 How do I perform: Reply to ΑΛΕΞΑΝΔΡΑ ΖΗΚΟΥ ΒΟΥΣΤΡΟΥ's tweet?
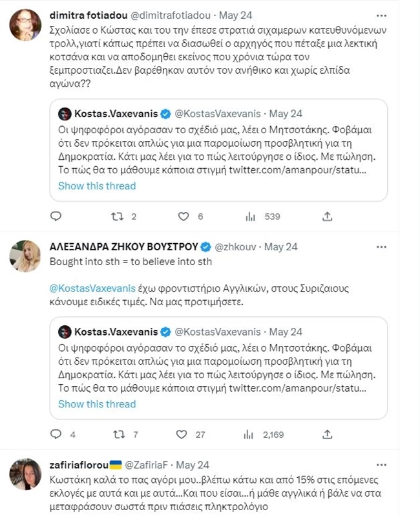56,435
